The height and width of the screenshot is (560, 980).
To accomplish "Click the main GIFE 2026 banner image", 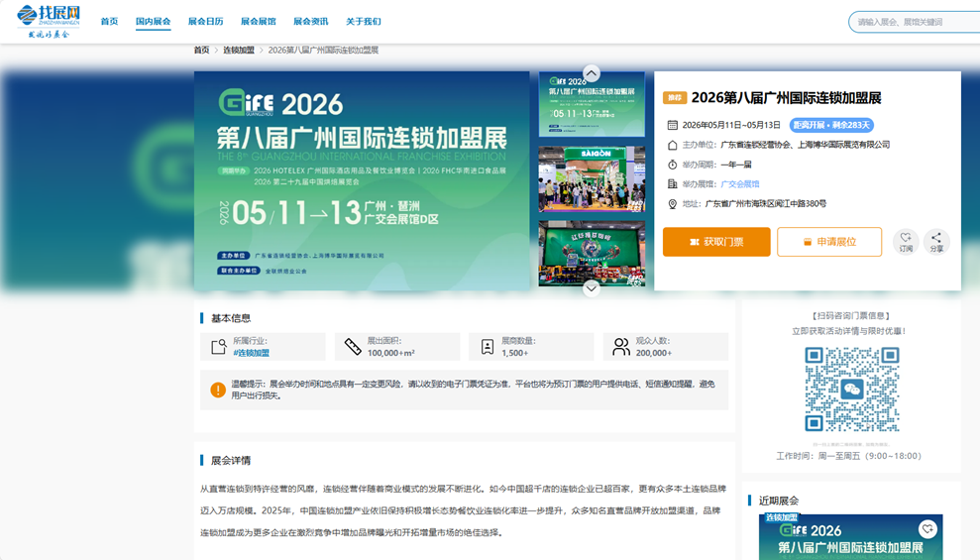I will 362,180.
